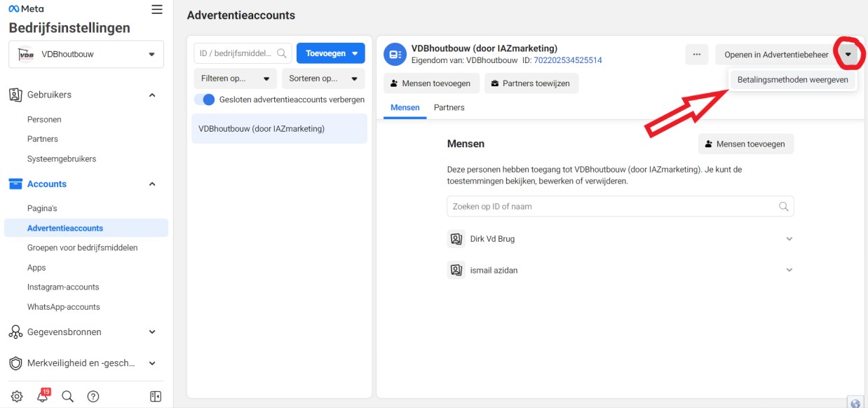Click the account ID 702202534525514 link
The height and width of the screenshot is (408, 868).
coord(568,60)
